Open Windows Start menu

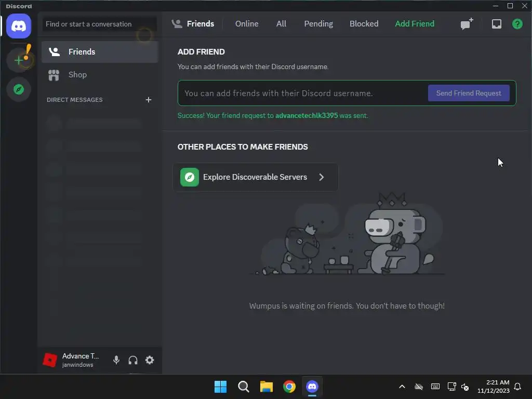220,387
